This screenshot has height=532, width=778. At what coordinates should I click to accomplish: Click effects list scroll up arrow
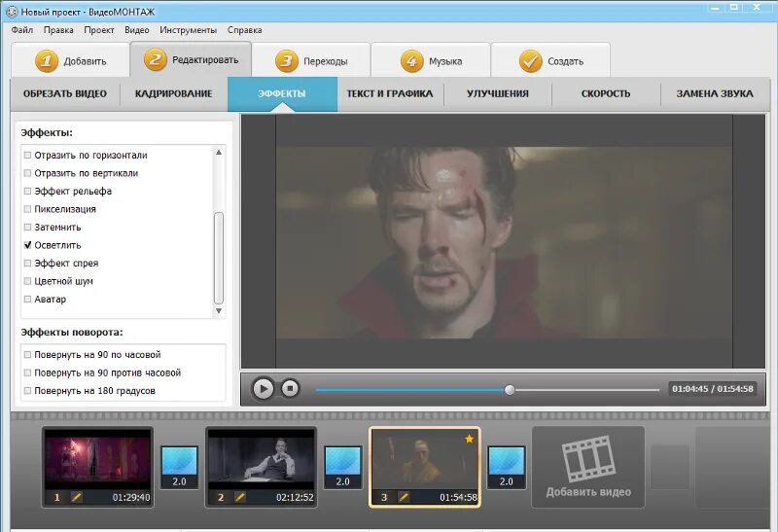pos(218,153)
